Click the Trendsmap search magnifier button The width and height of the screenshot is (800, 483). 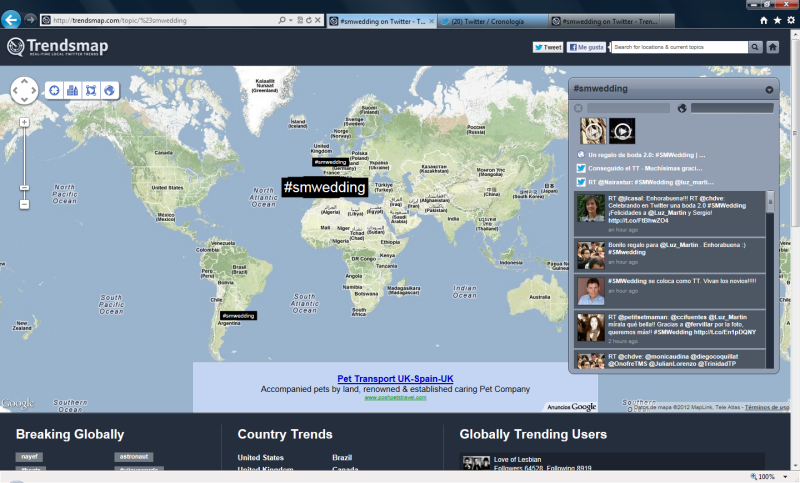755,47
